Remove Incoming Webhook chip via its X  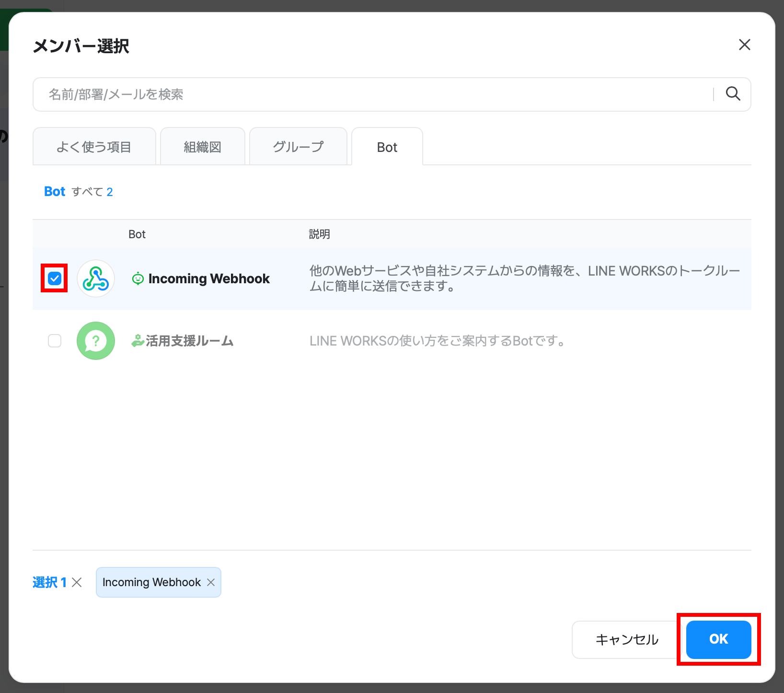click(x=211, y=582)
